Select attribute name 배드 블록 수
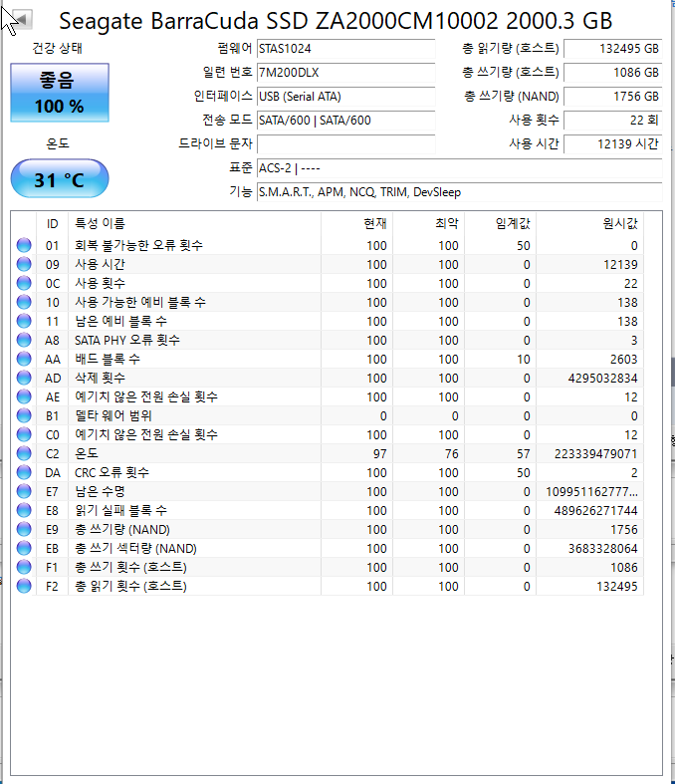Viewport: 675px width, 784px height. click(108, 359)
